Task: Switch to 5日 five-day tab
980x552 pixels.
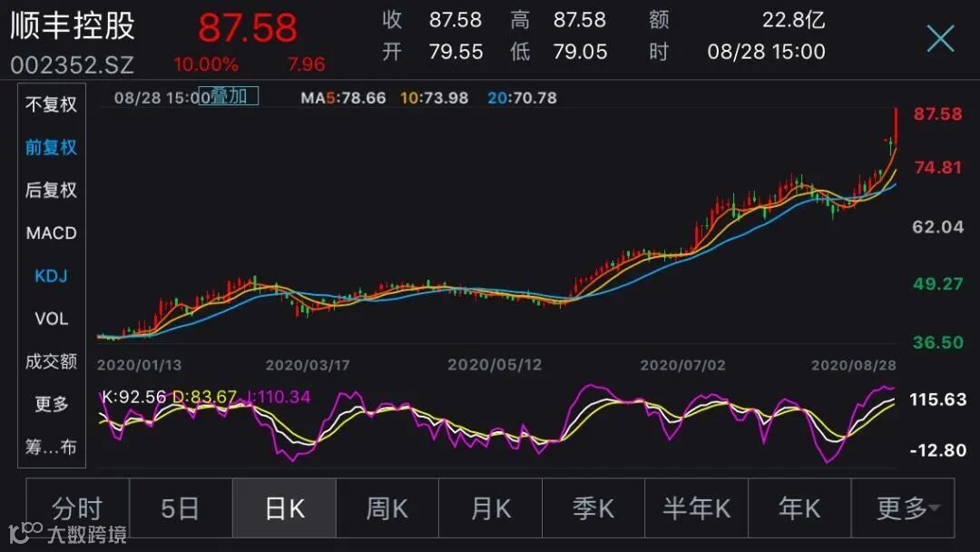Action: (x=181, y=508)
